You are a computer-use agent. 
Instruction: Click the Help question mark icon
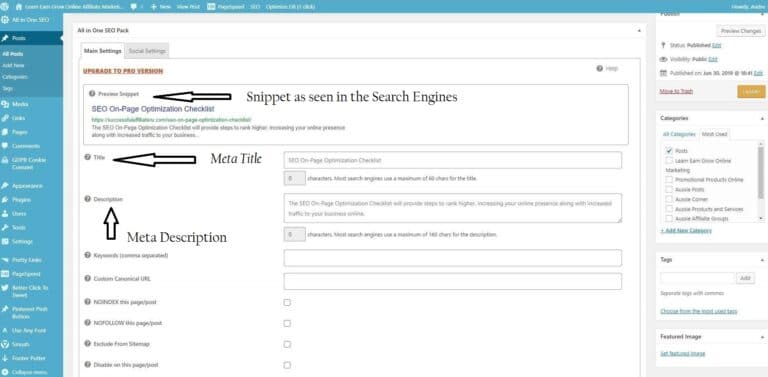pyautogui.click(x=600, y=69)
